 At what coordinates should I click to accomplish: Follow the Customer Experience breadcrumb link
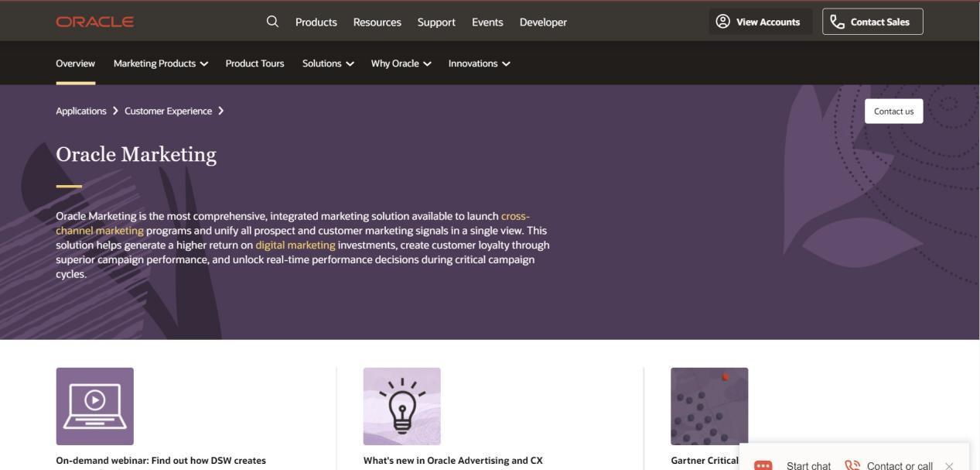click(x=168, y=111)
